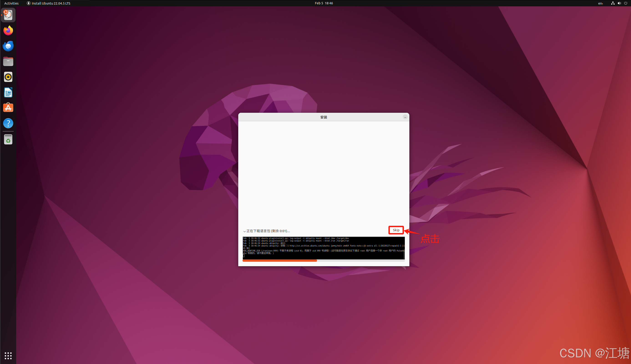Open Ubuntu Software store icon

(x=8, y=108)
